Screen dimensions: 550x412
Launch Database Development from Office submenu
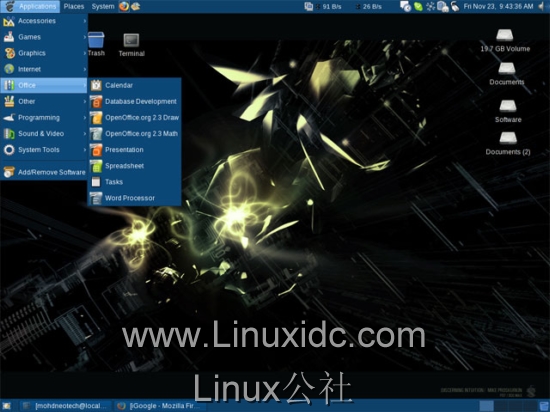[134, 101]
